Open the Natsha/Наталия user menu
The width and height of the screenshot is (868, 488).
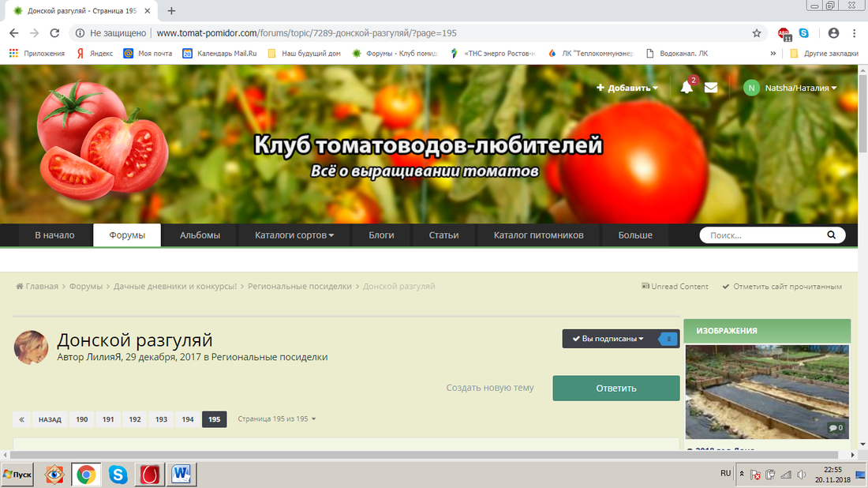click(x=790, y=88)
